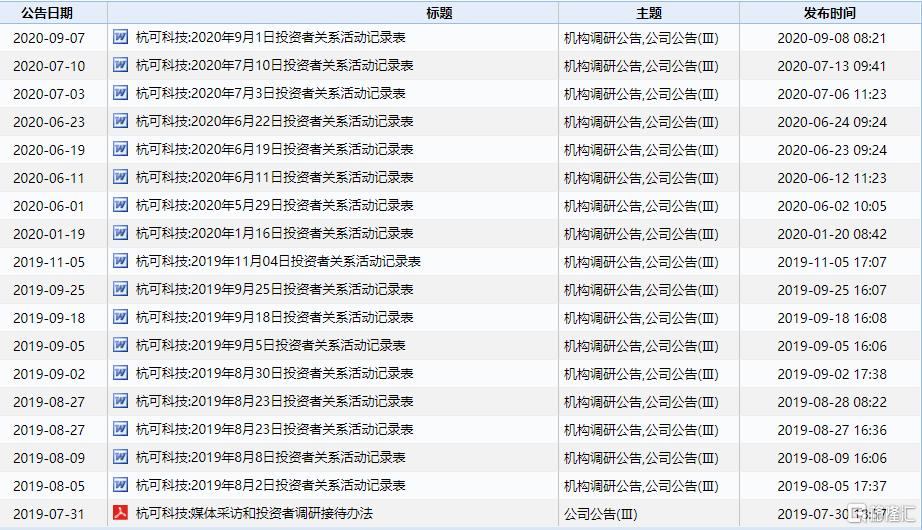Click Word icon for 2020年6月11日 record
The image size is (922, 530).
(x=120, y=177)
